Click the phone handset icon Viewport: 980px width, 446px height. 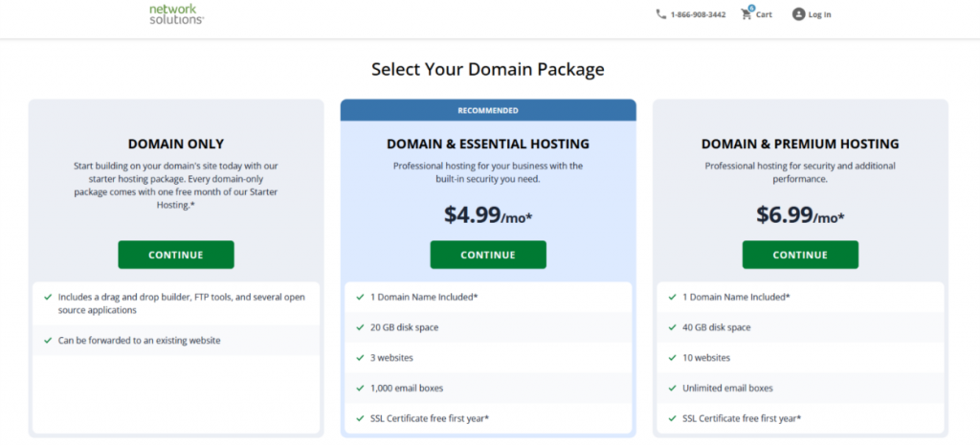(x=660, y=14)
